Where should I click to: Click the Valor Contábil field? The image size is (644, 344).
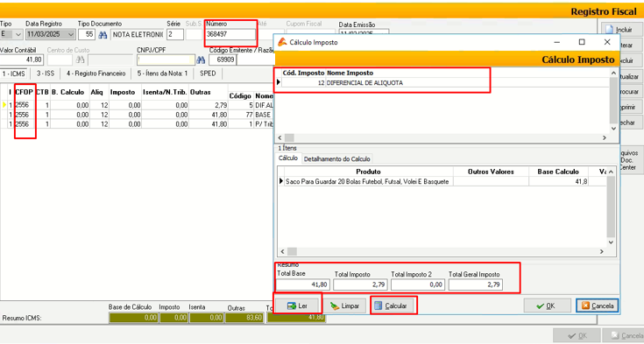tap(21, 60)
